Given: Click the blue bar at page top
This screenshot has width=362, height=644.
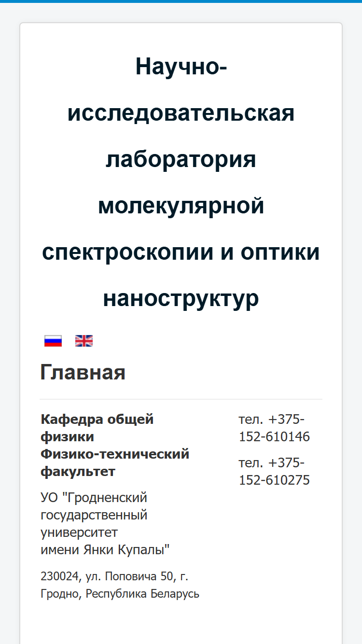Looking at the screenshot, I should click(181, 1).
